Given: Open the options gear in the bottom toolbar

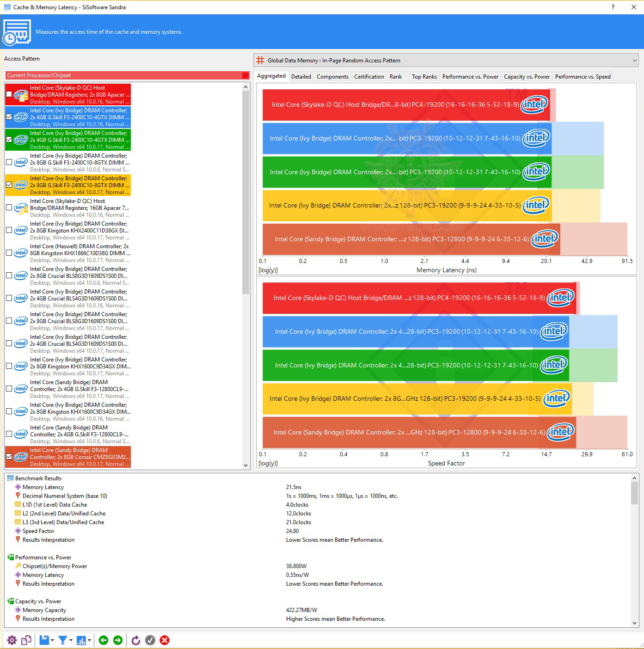Looking at the screenshot, I should 12,640.
